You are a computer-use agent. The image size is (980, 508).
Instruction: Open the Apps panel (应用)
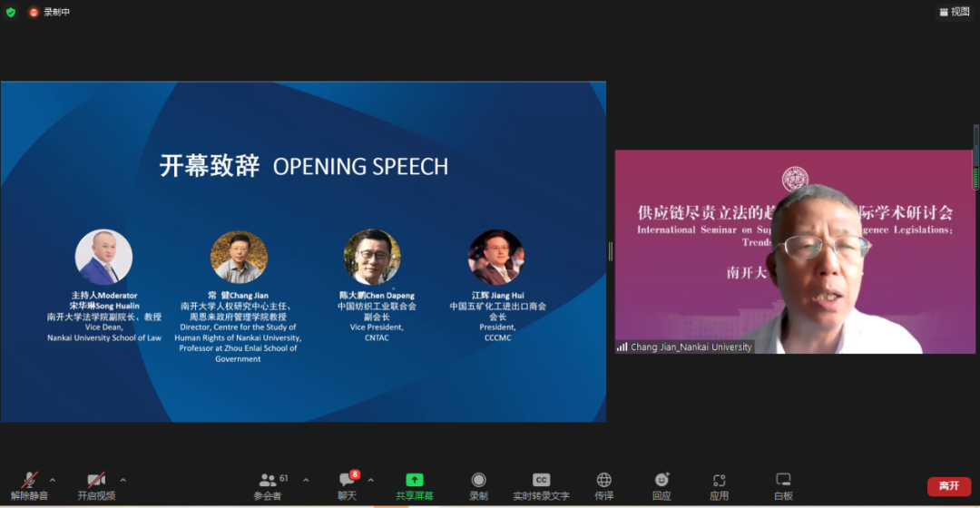coord(719,485)
